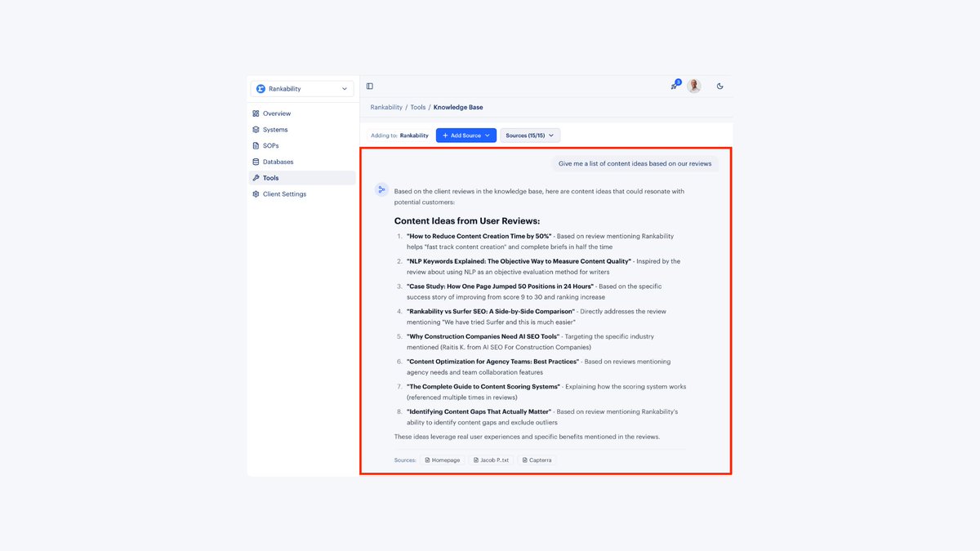Click the "These ideas leverage real user experiences" sentence

pos(527,437)
